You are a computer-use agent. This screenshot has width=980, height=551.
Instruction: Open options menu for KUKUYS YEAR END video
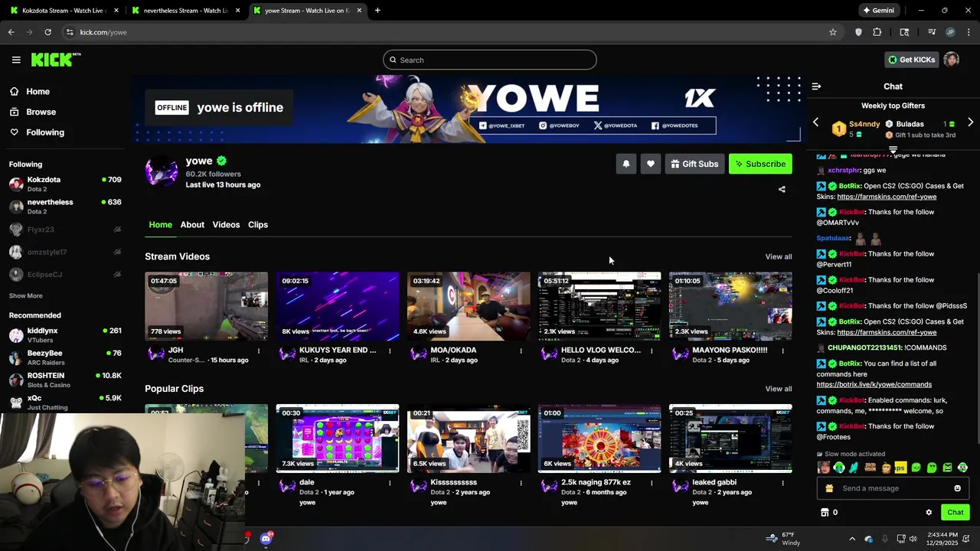pyautogui.click(x=390, y=351)
